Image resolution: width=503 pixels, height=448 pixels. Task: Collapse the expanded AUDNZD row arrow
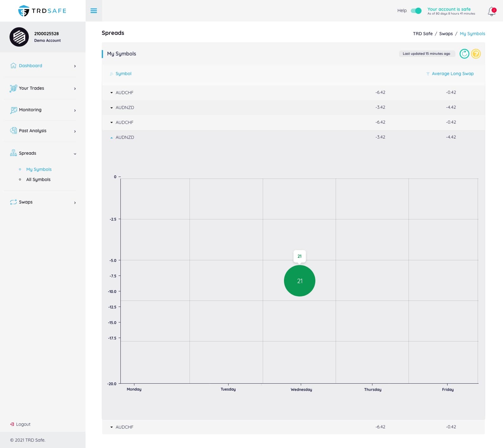coord(112,138)
